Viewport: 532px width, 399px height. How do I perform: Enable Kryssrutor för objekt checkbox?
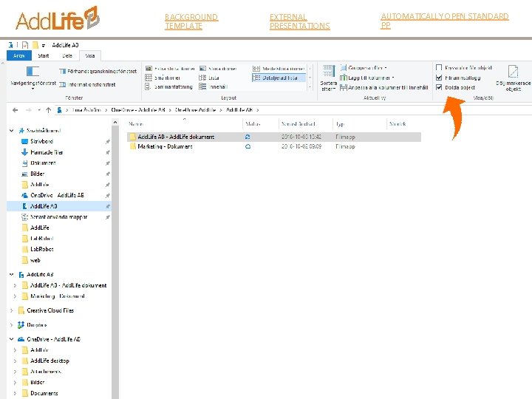pyautogui.click(x=439, y=67)
